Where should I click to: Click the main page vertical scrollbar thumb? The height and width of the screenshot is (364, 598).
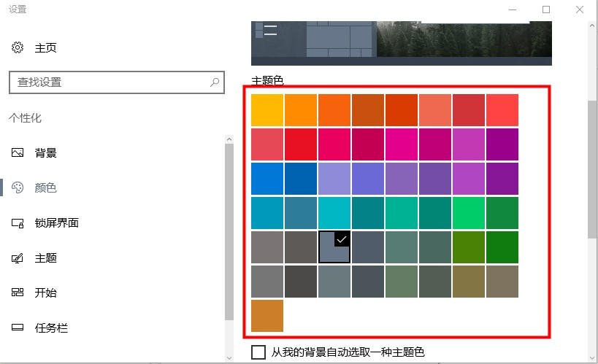pos(592,170)
